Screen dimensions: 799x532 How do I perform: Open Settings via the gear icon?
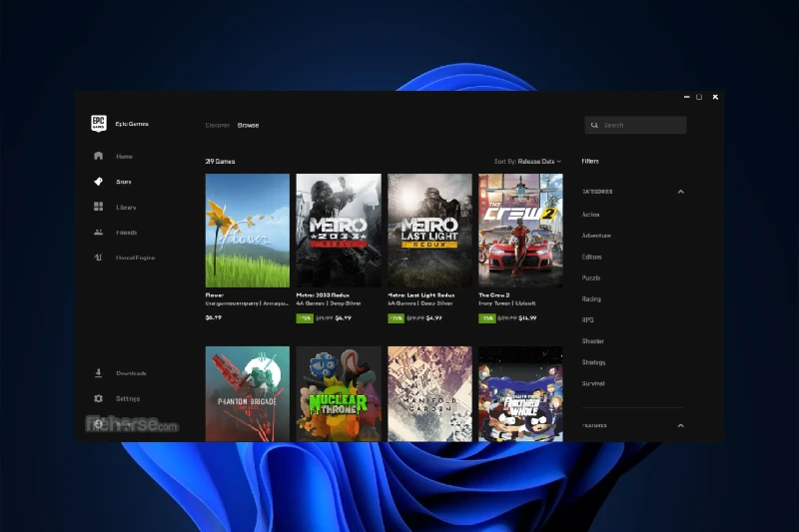pyautogui.click(x=98, y=398)
